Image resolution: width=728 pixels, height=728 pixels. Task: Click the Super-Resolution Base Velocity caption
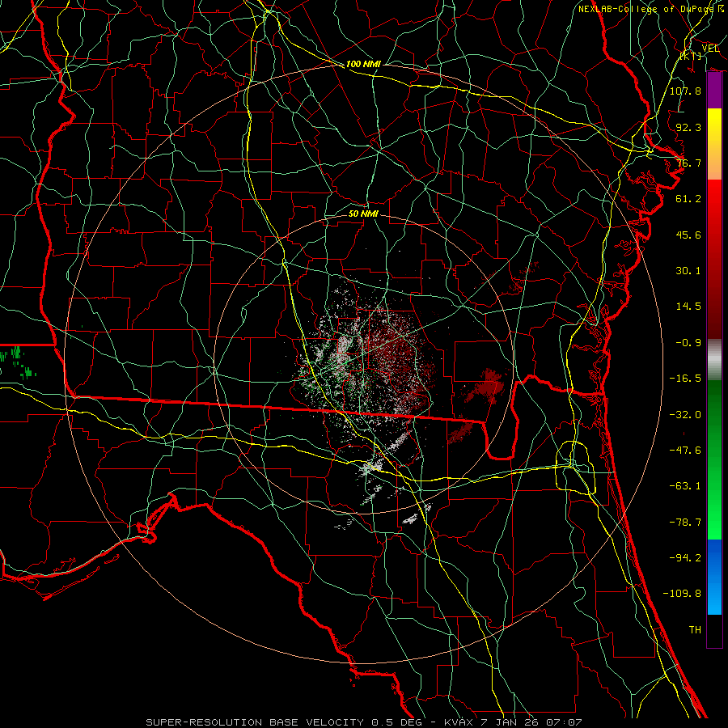pos(363,722)
